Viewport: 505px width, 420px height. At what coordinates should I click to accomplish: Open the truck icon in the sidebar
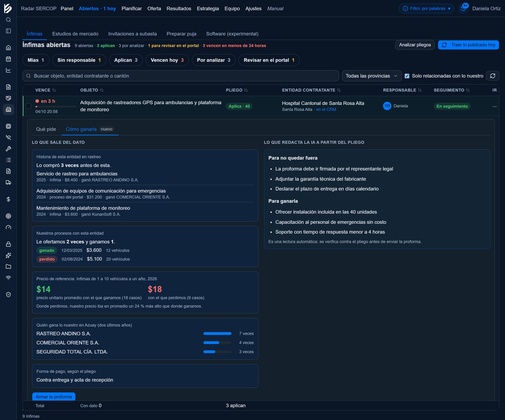(x=8, y=183)
